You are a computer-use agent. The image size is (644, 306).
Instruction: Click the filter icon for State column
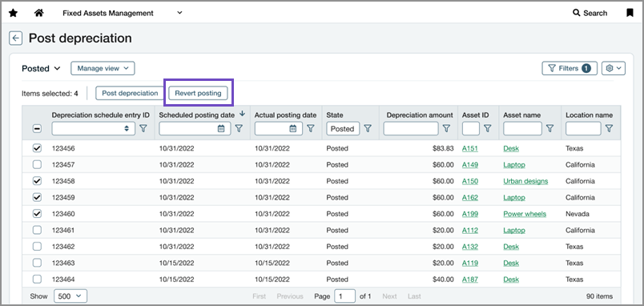pyautogui.click(x=368, y=128)
